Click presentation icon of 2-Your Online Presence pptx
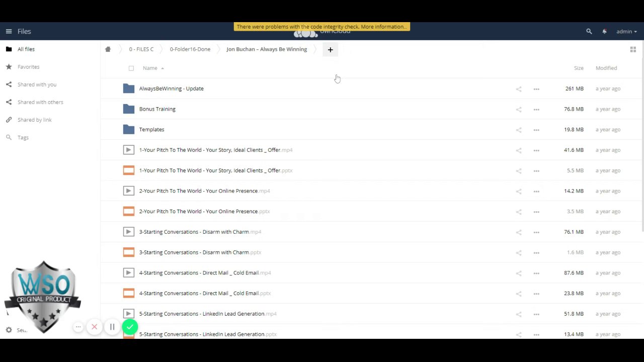 click(129, 211)
